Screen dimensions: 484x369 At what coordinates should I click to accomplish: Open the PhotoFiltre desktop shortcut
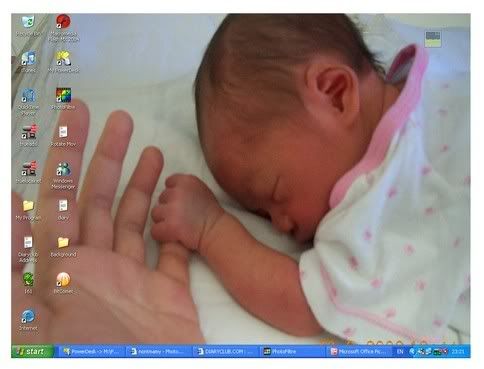(63, 95)
